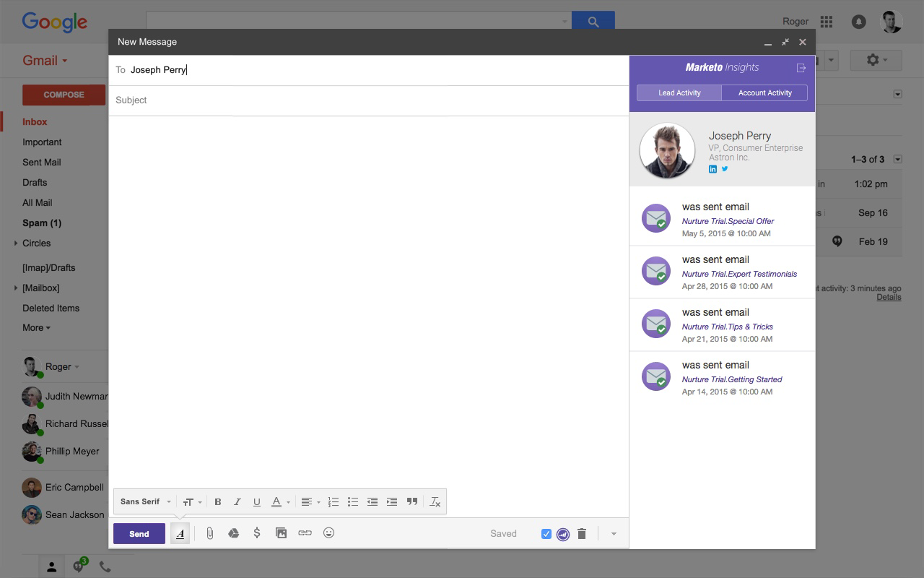Expand the More labels list
The image size is (924, 578).
(36, 327)
